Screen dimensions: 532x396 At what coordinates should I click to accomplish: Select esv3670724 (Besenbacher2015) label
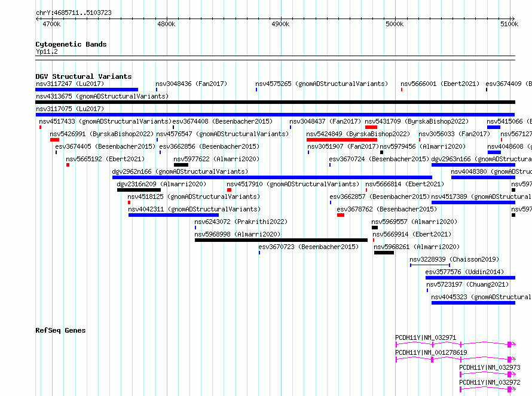coord(379,159)
